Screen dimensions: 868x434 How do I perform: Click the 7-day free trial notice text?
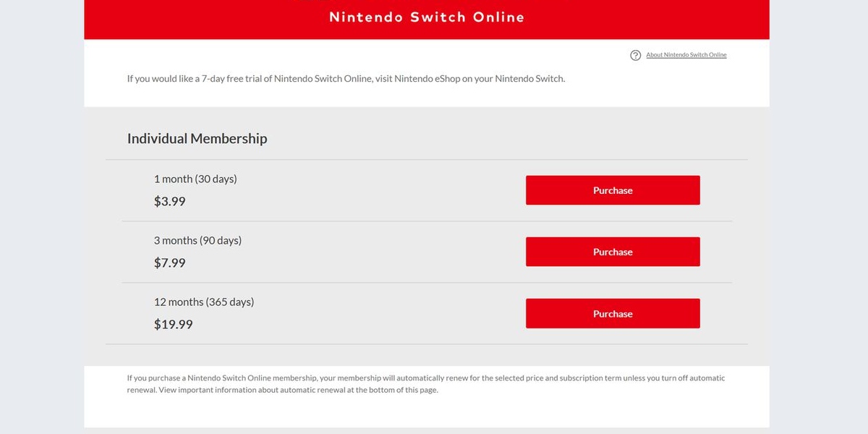pyautogui.click(x=346, y=79)
